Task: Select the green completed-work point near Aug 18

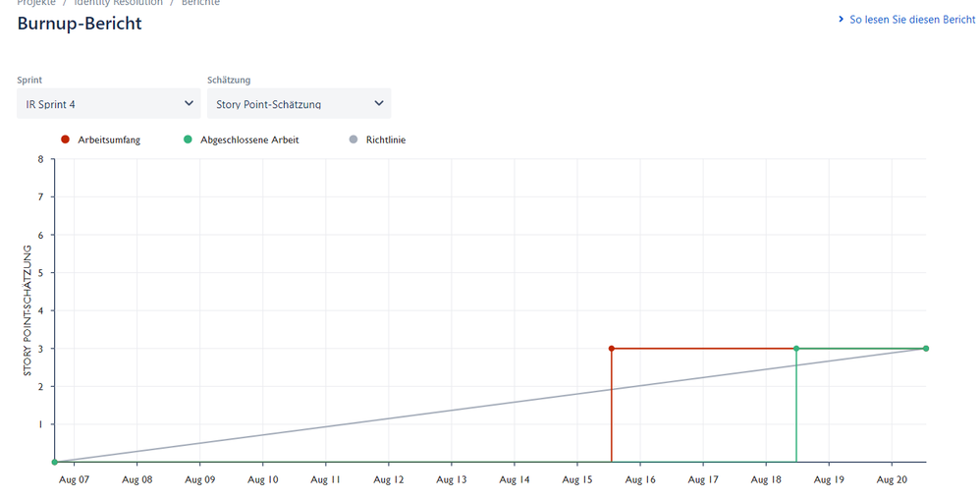Action: 796,349
